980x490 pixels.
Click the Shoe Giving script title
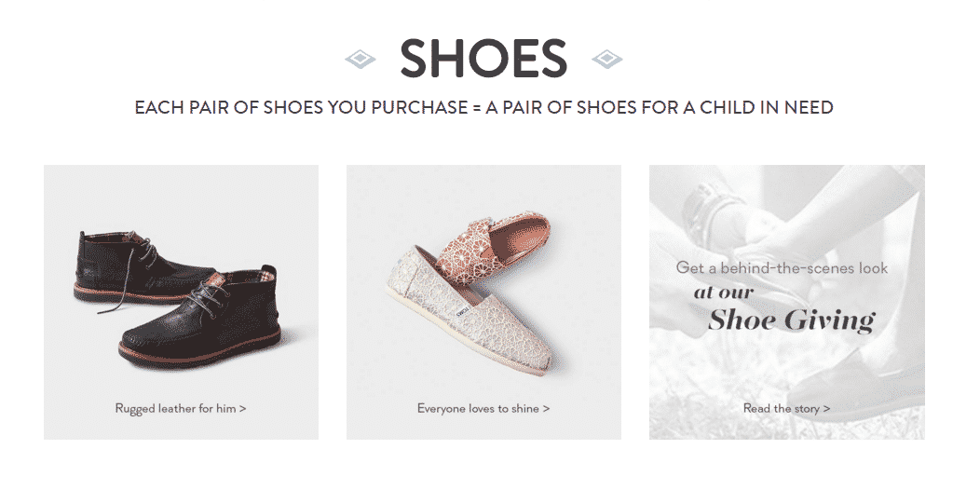point(791,320)
